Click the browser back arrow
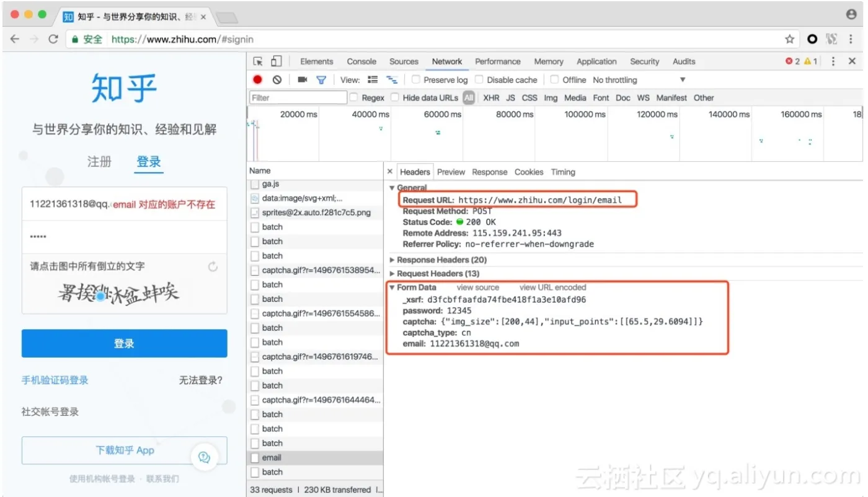The width and height of the screenshot is (868, 497). point(15,39)
